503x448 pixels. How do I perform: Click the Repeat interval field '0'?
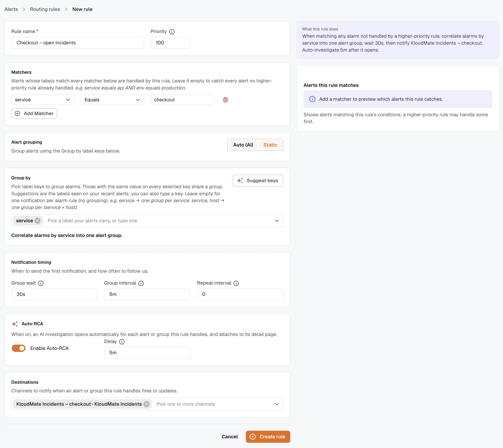[240, 294]
